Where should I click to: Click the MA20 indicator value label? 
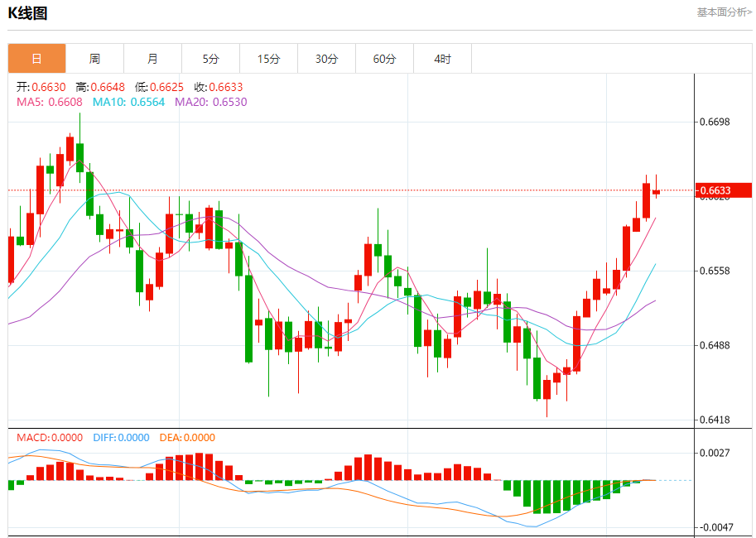210,102
